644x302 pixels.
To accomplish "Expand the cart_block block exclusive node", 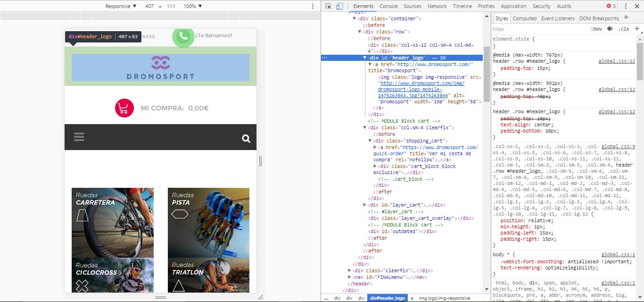I will [375, 166].
